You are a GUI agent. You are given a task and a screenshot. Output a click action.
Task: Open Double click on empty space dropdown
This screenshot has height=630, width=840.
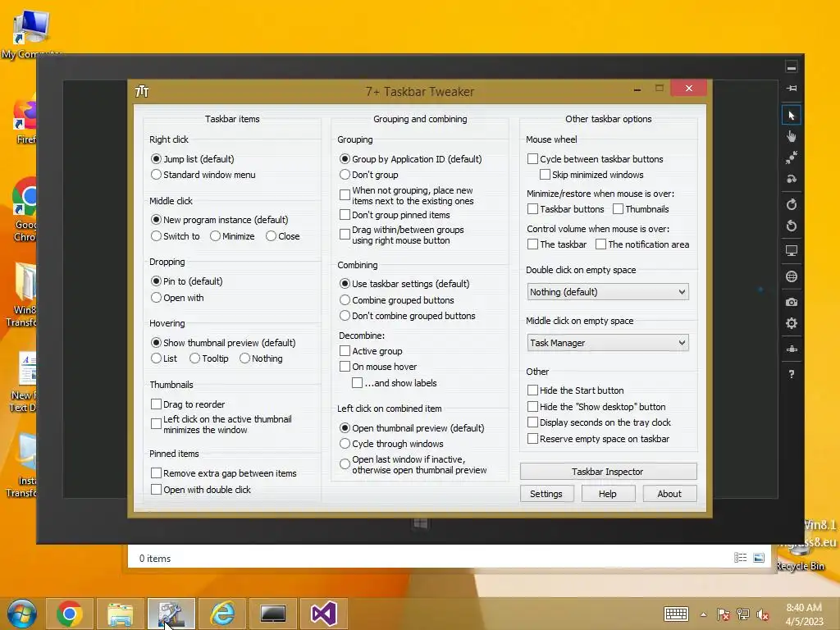click(608, 292)
